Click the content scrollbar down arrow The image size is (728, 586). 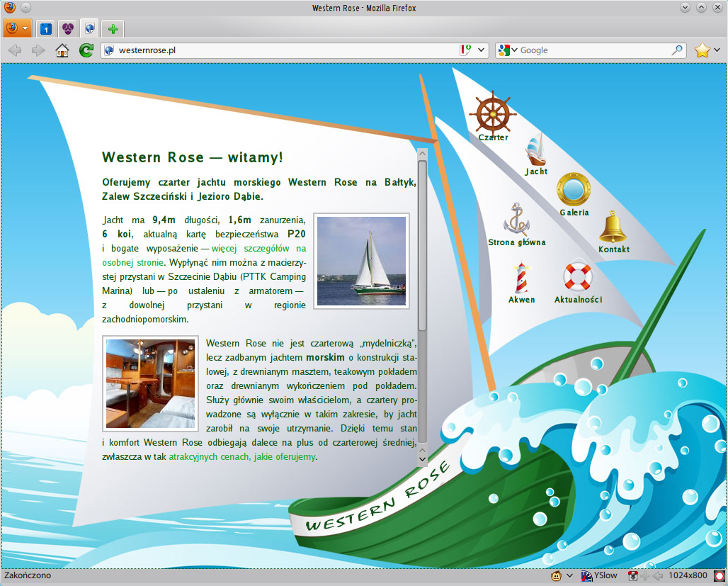pos(422,458)
